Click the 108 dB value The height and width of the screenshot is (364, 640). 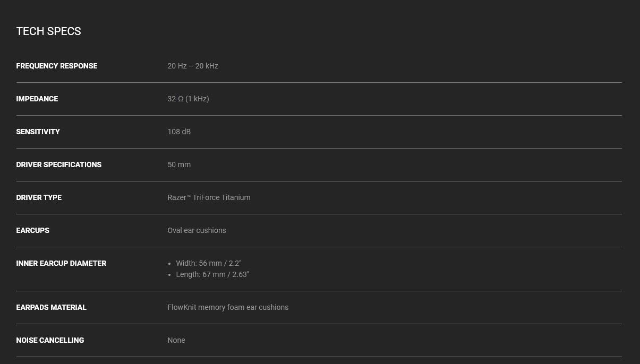coord(179,132)
